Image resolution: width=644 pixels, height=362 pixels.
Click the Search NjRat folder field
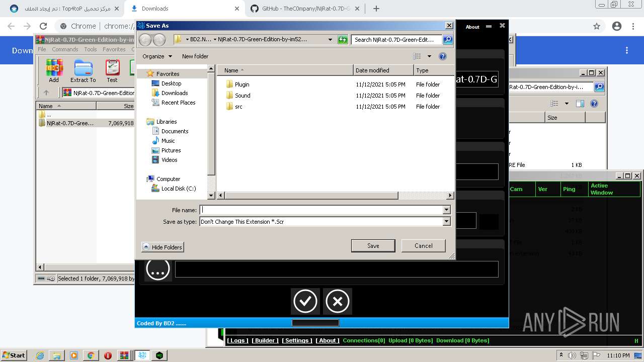(x=396, y=40)
